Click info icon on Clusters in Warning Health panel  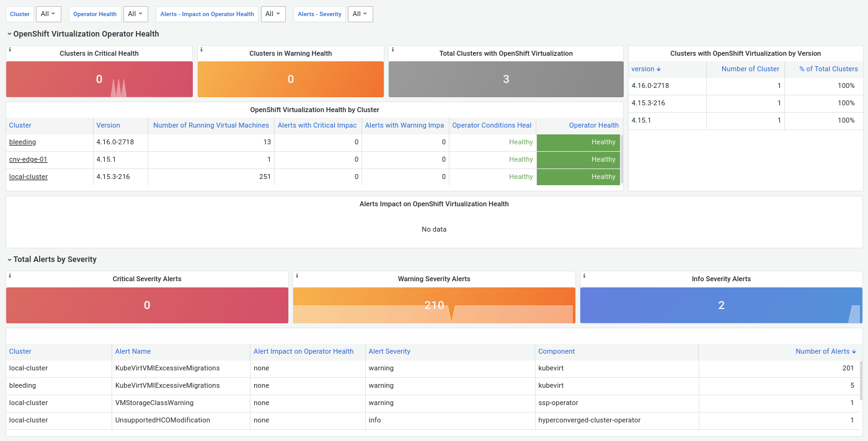click(201, 50)
